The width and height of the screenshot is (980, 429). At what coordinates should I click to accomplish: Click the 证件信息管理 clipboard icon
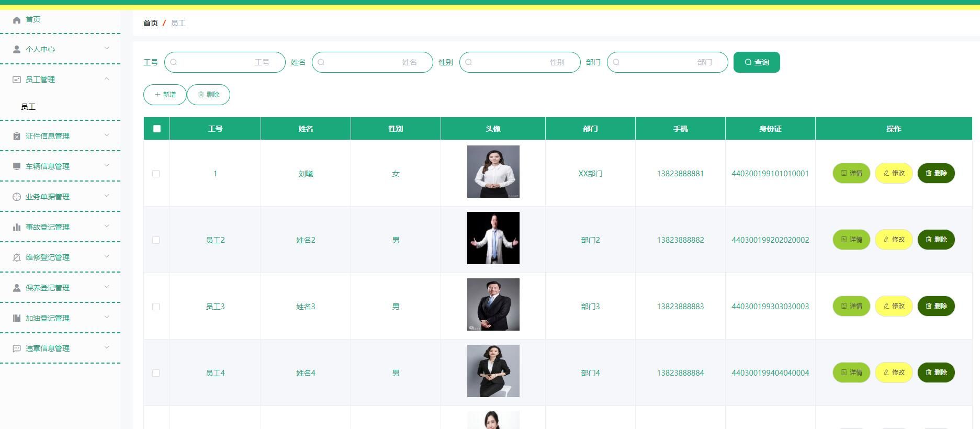coord(17,136)
